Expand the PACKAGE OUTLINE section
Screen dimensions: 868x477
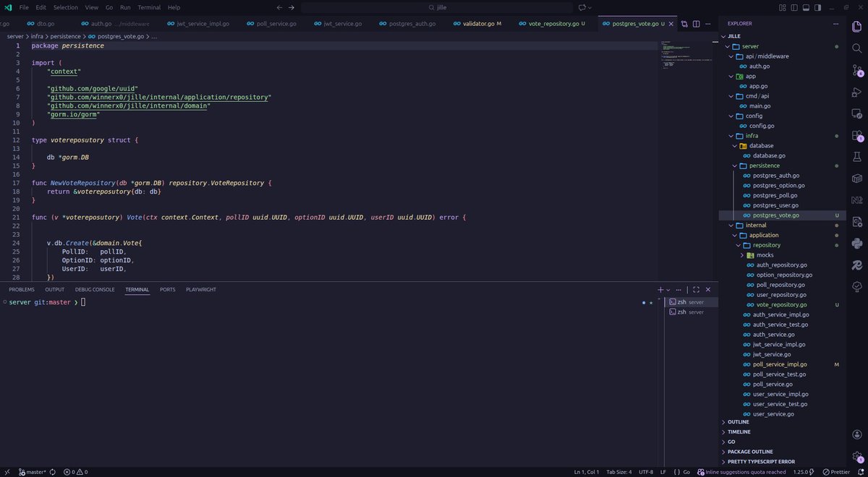pos(749,452)
